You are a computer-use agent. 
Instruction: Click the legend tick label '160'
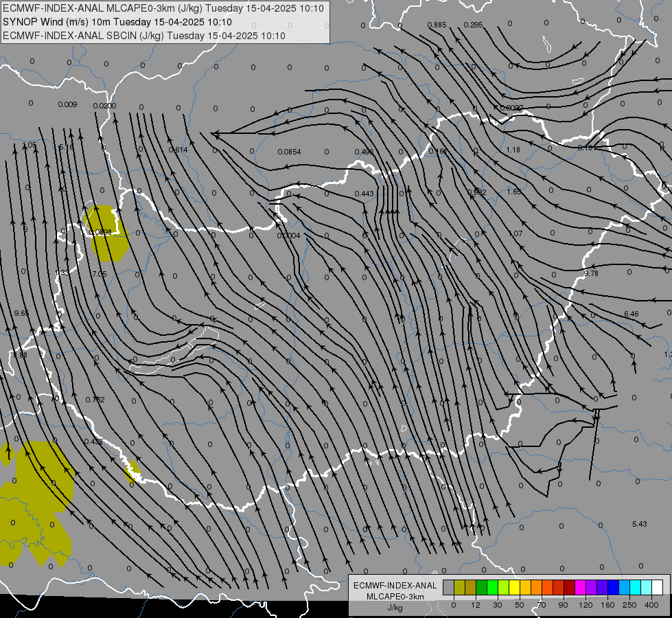[607, 605]
